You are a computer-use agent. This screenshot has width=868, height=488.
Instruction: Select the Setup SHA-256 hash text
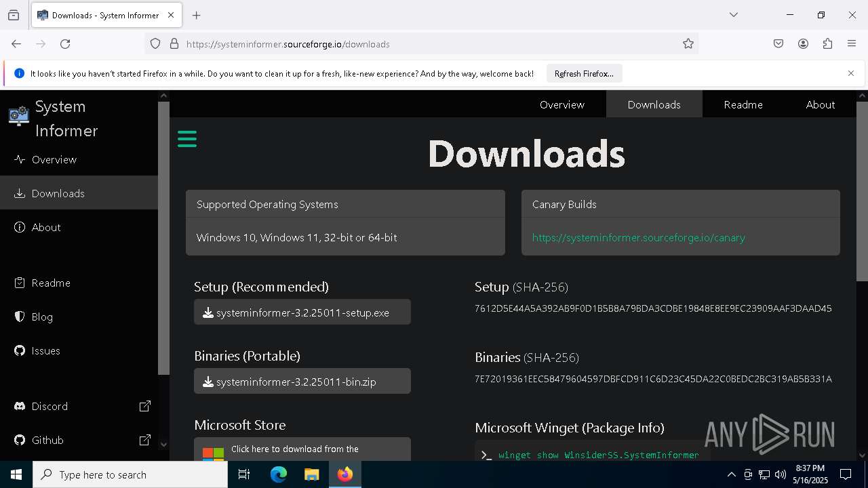[x=653, y=308]
